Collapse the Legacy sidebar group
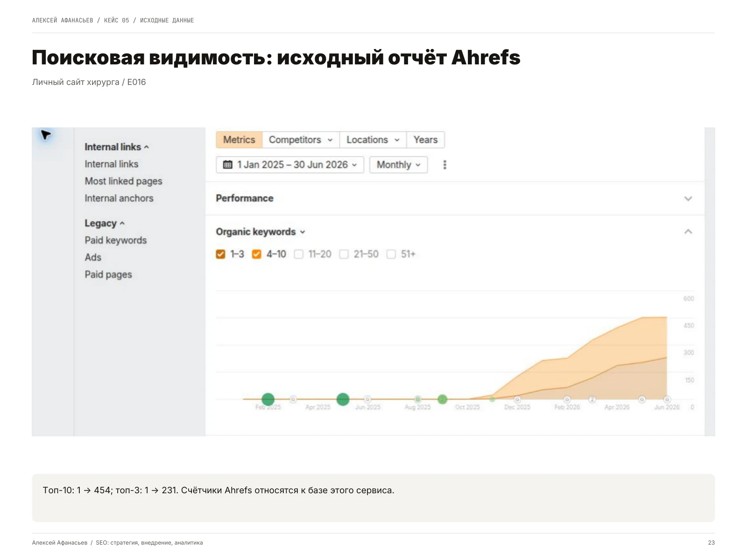Screen dimensions: 747x560 [x=105, y=223]
